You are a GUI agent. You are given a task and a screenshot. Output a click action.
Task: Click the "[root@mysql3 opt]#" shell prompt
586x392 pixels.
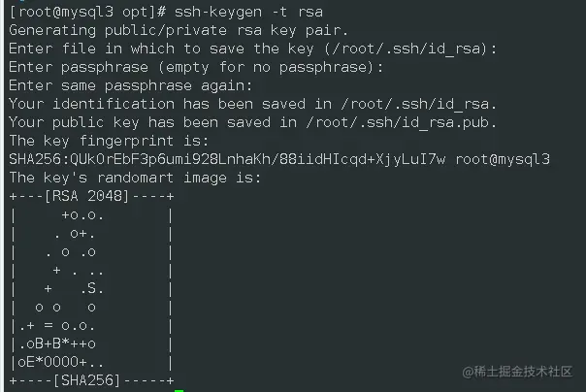coord(81,13)
